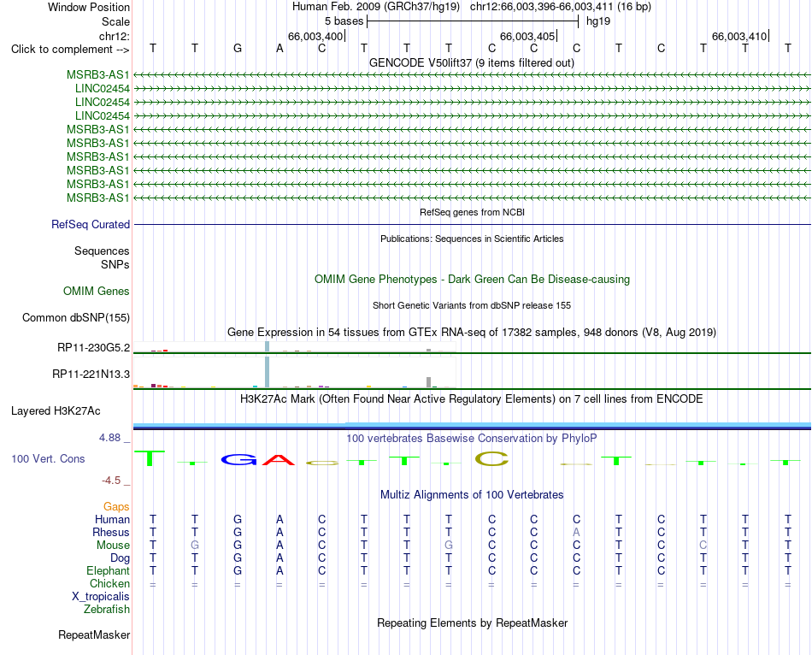Click the 'Common dbSNP(155)' track label

coord(76,317)
